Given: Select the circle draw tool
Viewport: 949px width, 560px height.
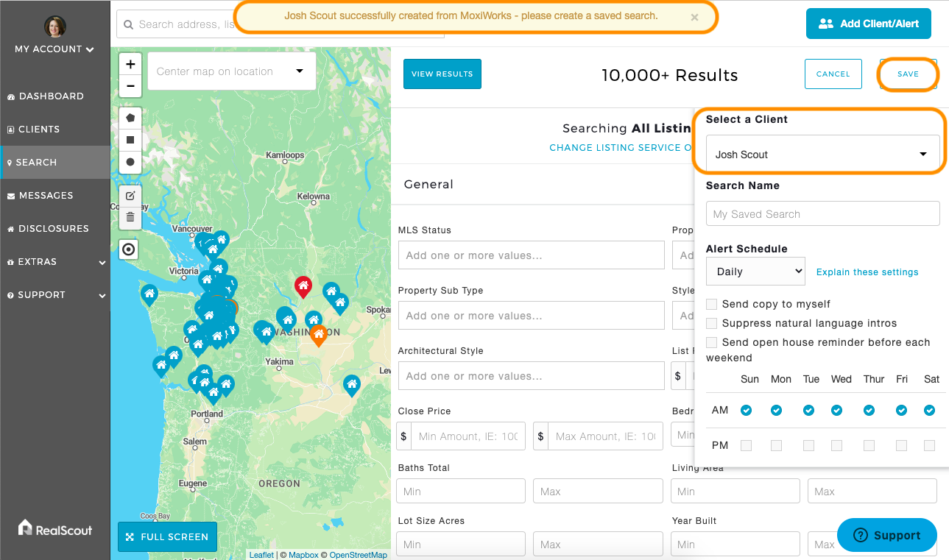Looking at the screenshot, I should [x=130, y=162].
